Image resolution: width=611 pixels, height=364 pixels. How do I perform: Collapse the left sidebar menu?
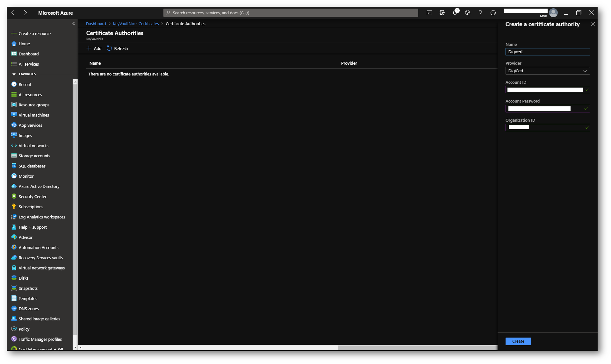point(74,24)
